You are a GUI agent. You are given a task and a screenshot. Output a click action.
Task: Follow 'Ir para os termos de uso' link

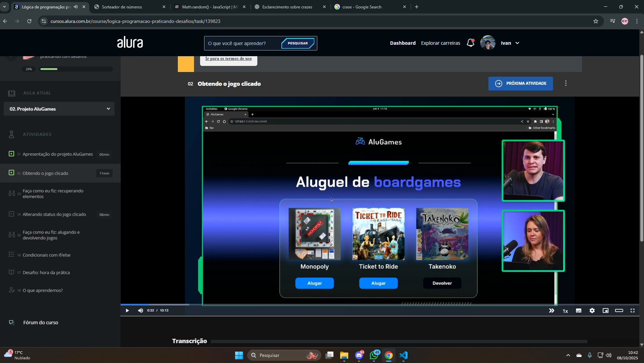coord(228,59)
